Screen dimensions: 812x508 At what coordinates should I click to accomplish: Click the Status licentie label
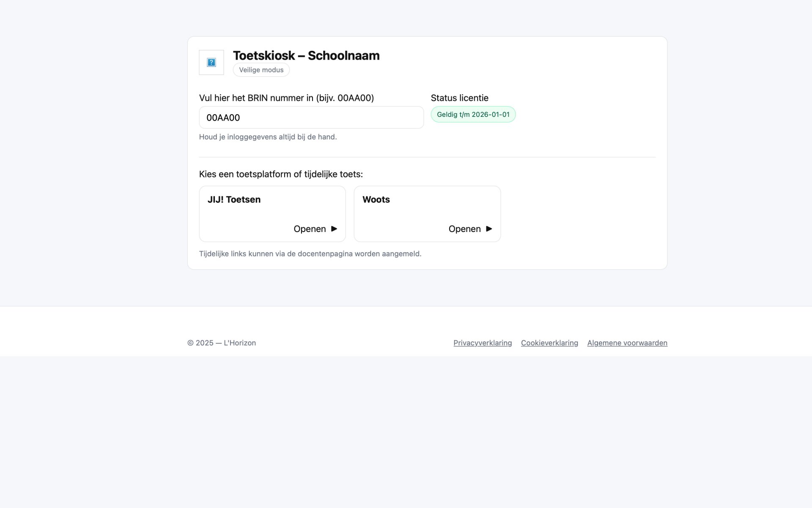(x=459, y=98)
